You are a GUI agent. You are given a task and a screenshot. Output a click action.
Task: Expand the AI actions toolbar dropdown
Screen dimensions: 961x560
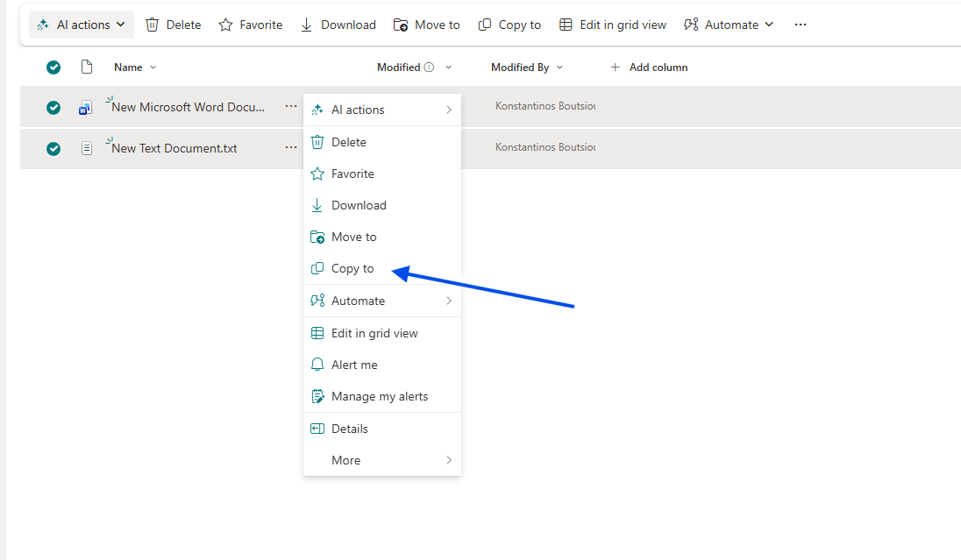tap(82, 25)
